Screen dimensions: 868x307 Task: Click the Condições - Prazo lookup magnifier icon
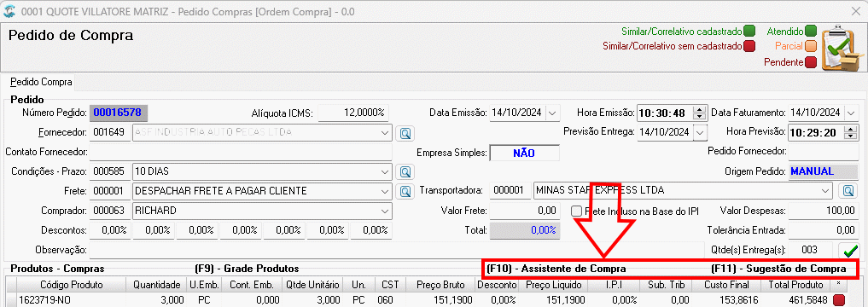click(x=406, y=171)
